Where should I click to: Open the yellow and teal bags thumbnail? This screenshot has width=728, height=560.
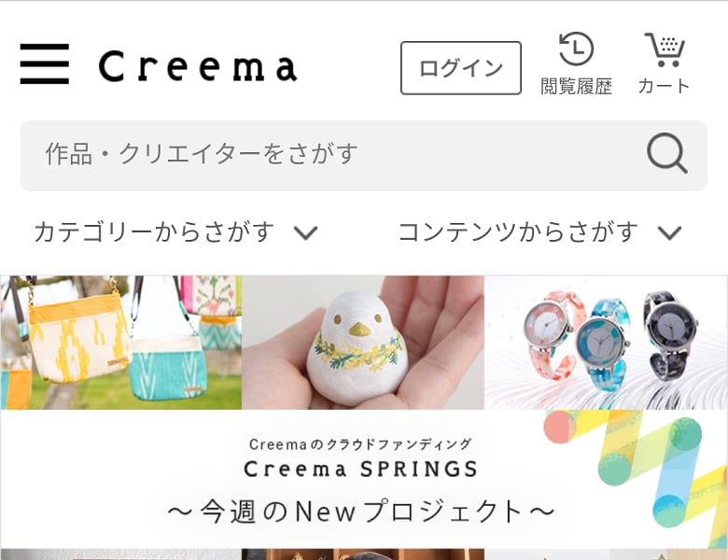coord(121,343)
